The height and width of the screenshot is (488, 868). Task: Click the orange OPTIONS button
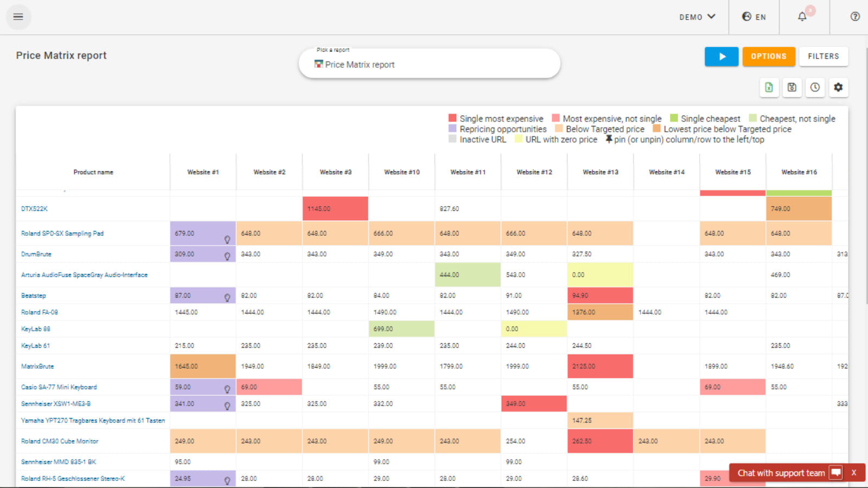tap(769, 56)
